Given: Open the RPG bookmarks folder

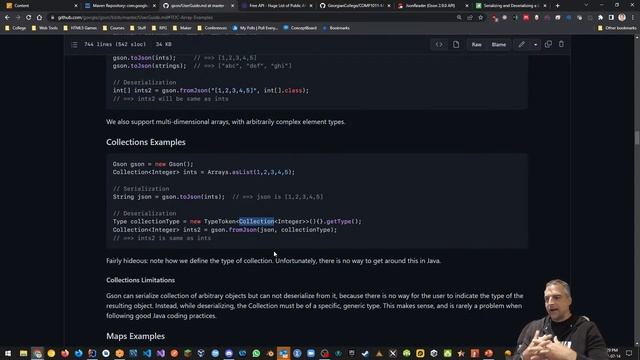Looking at the screenshot, I should [159, 28].
